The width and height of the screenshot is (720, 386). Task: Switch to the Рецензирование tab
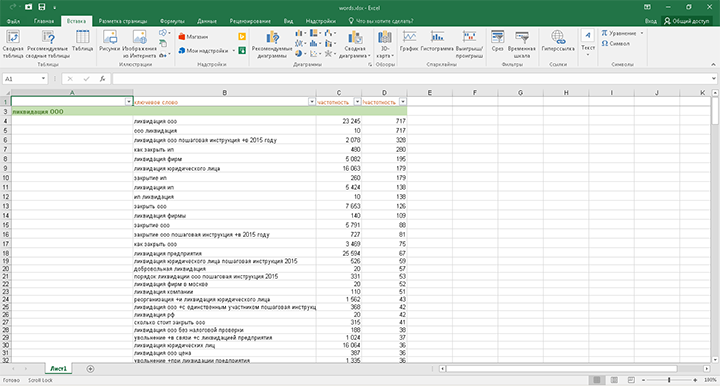pos(250,21)
